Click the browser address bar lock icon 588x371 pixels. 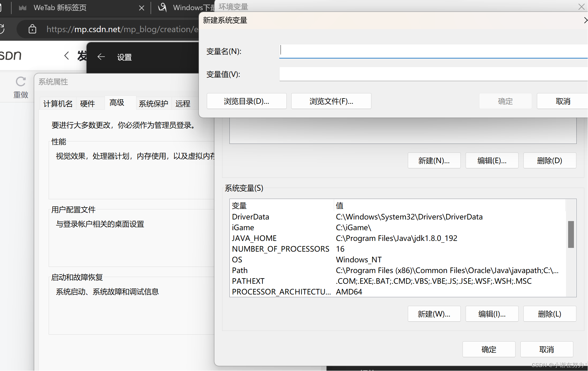(32, 29)
